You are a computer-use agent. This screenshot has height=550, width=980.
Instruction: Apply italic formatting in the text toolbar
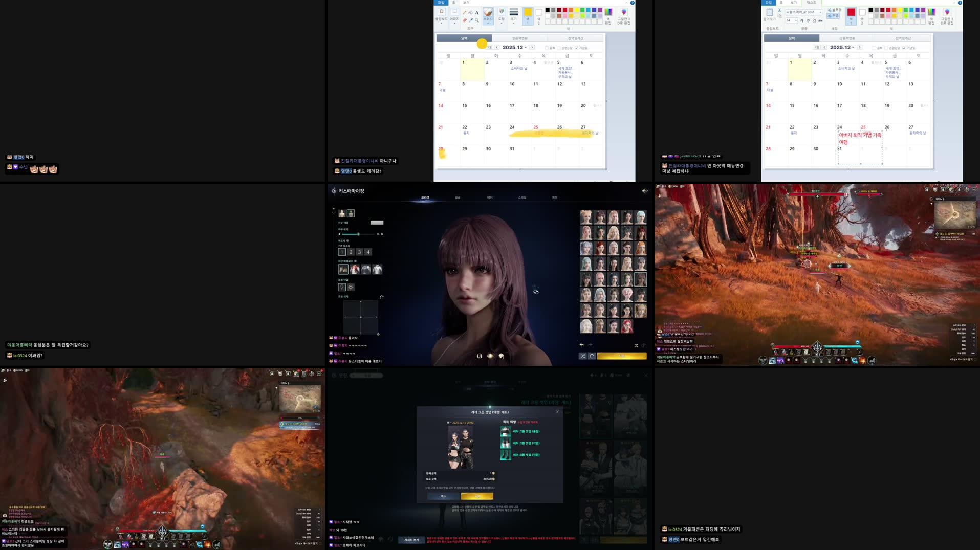808,20
